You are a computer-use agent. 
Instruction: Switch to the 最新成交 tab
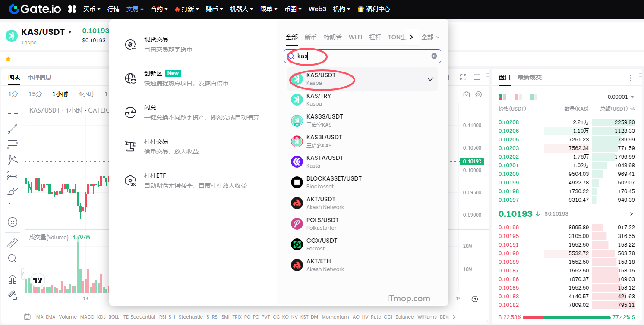tap(530, 77)
